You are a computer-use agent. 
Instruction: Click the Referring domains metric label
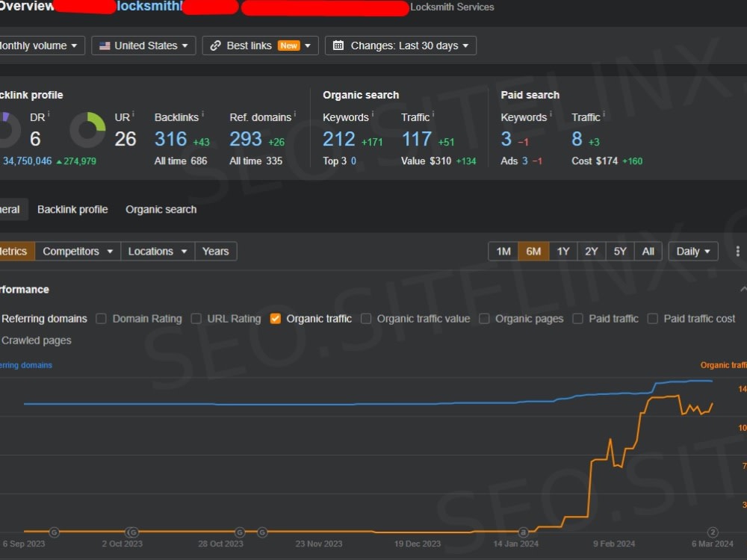click(44, 319)
